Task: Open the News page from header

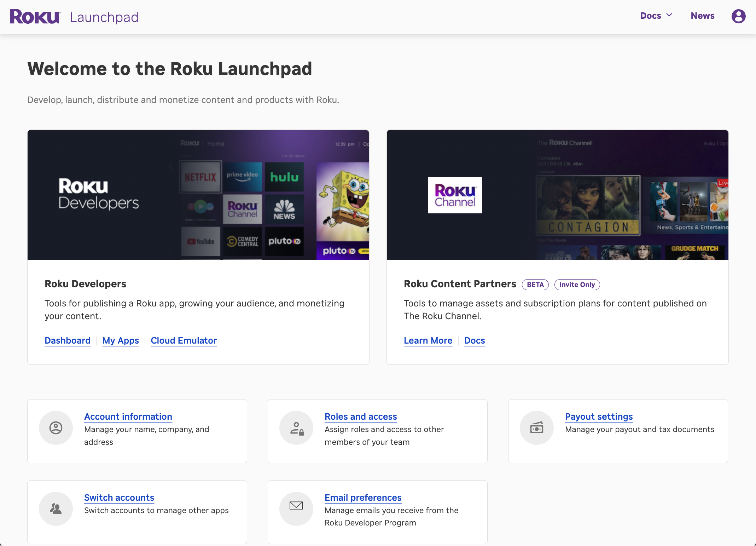Action: [703, 16]
